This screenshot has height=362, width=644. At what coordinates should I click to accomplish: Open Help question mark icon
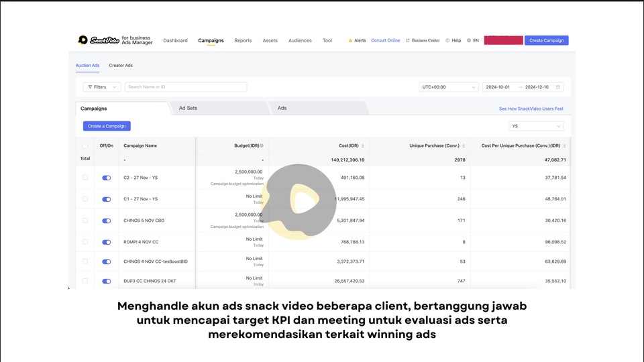447,41
